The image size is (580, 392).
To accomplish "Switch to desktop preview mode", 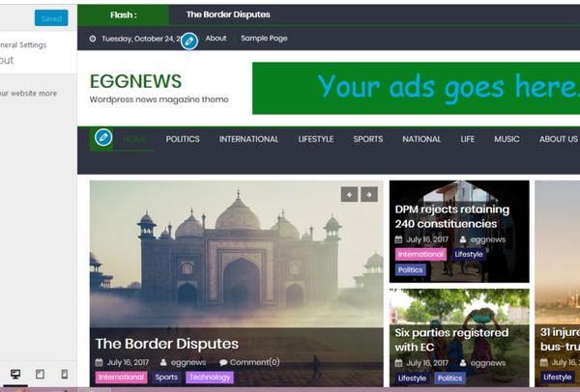I will 15,374.
